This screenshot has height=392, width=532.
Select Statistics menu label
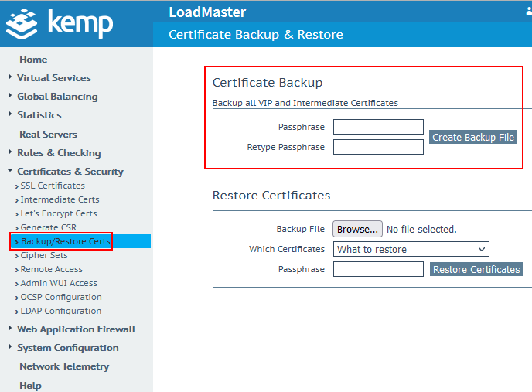pyautogui.click(x=39, y=115)
